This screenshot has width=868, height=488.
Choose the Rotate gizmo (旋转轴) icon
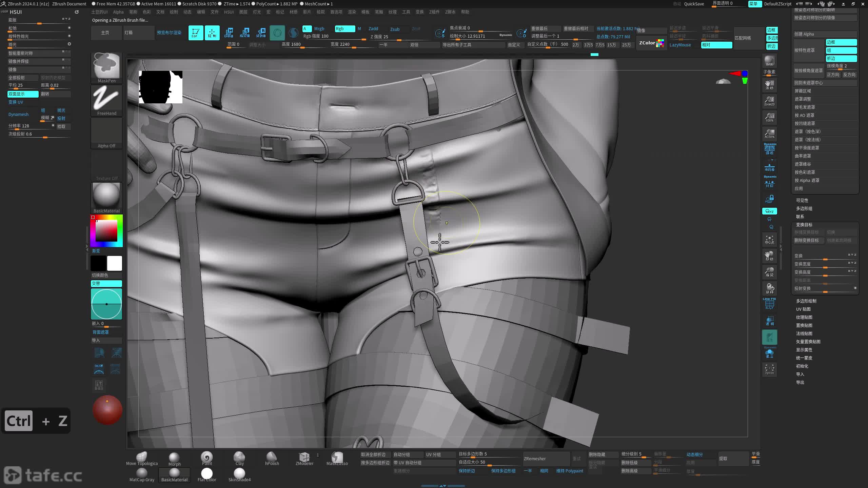pos(261,33)
